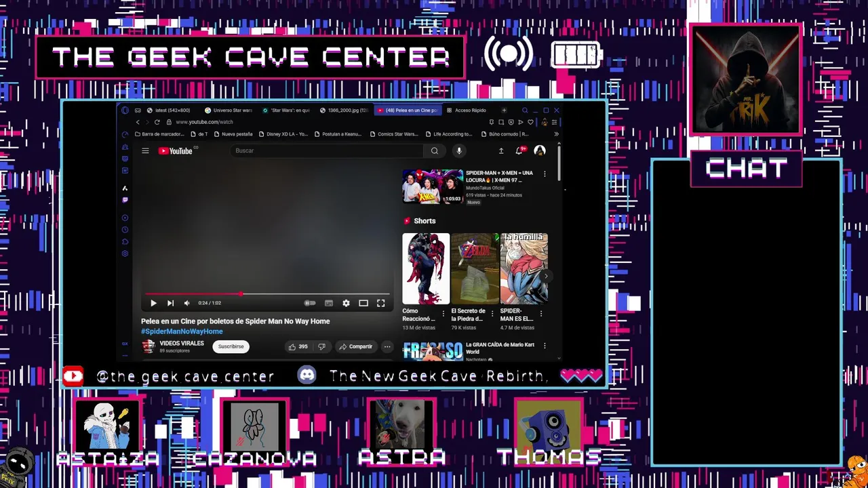Open options for SPIDER-MAN ES EL short
Viewport: 868px width, 488px height.
click(x=541, y=313)
